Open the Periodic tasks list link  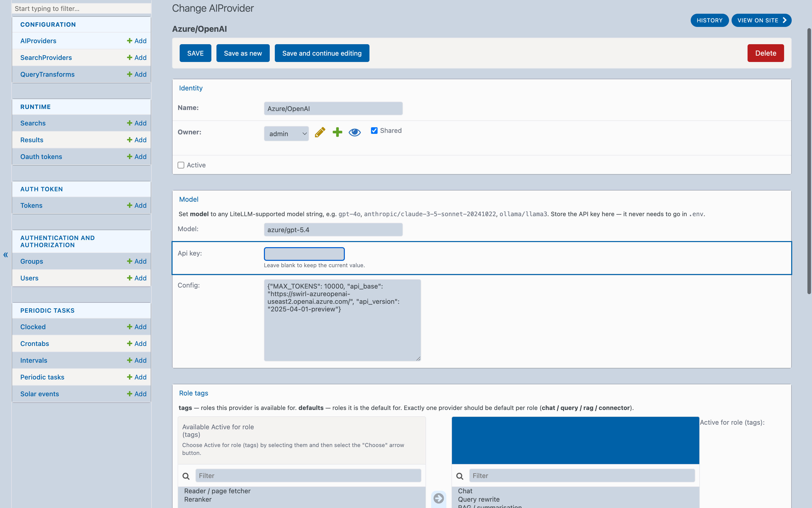pyautogui.click(x=42, y=377)
